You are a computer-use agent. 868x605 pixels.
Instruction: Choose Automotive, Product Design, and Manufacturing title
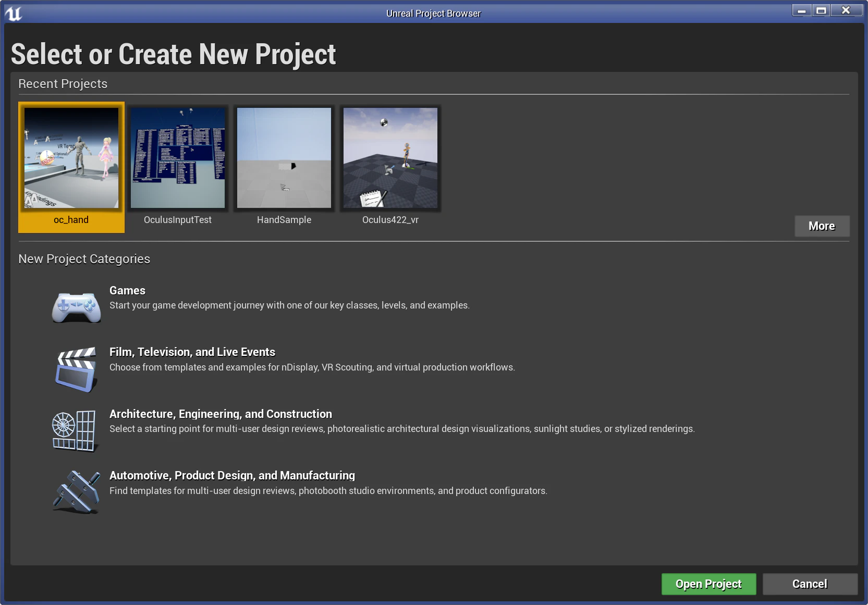(x=232, y=476)
